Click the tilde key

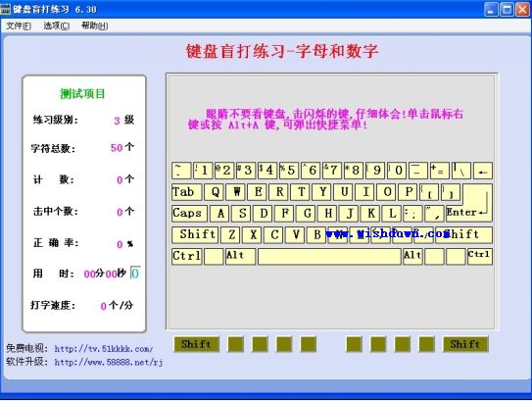[181, 171]
